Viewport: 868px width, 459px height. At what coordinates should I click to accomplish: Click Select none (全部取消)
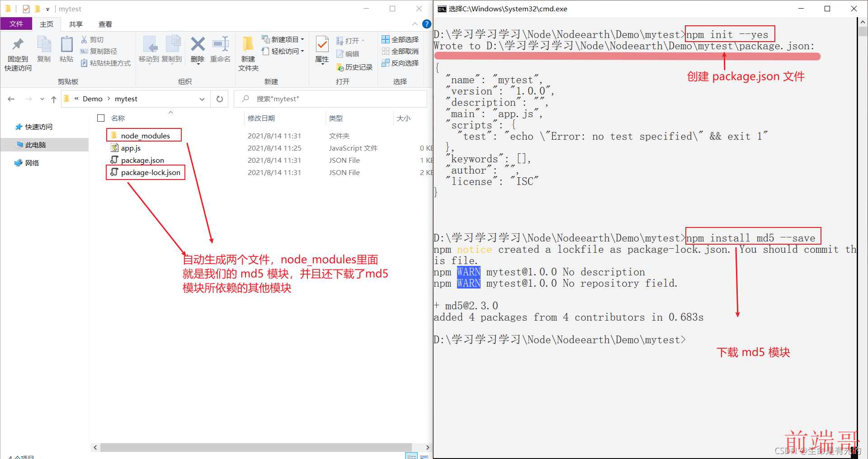[x=400, y=51]
